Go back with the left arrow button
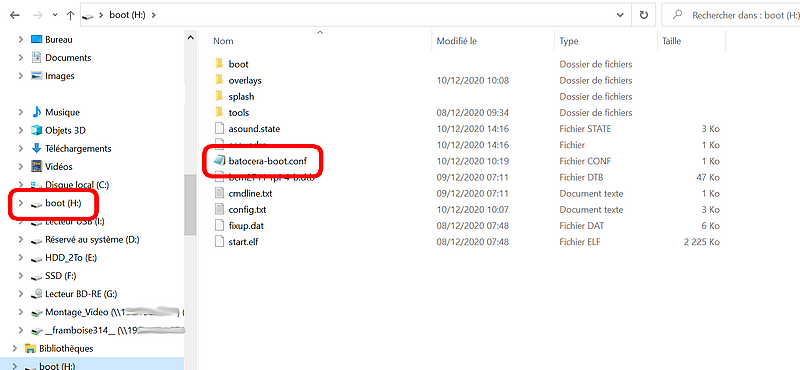 [15, 15]
